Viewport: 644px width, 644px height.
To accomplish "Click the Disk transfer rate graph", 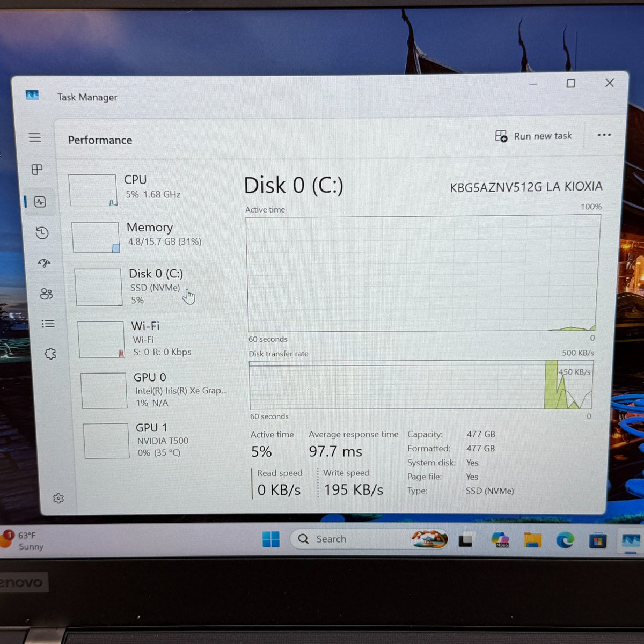I will pyautogui.click(x=421, y=385).
